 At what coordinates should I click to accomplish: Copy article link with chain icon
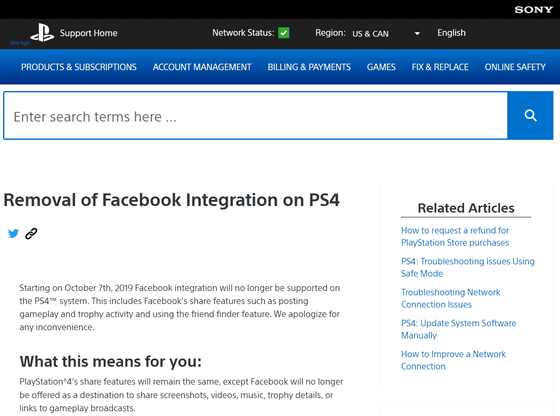click(31, 234)
